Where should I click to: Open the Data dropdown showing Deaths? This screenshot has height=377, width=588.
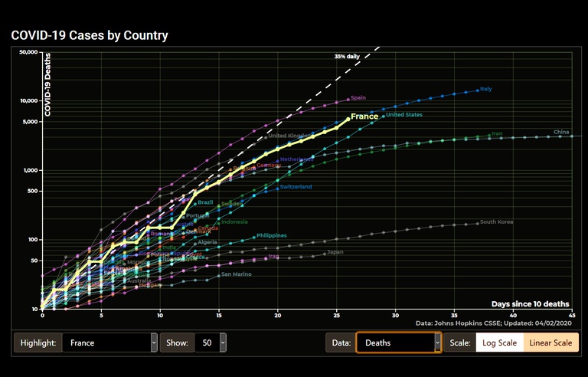click(398, 343)
